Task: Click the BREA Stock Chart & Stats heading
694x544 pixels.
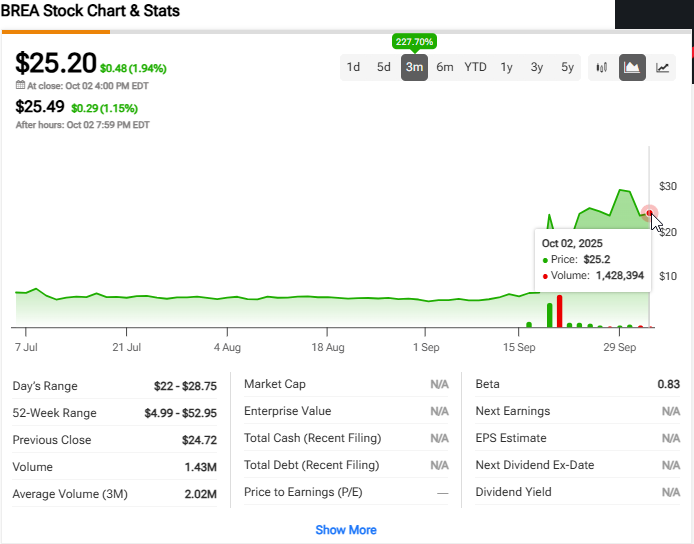Action: tap(97, 11)
